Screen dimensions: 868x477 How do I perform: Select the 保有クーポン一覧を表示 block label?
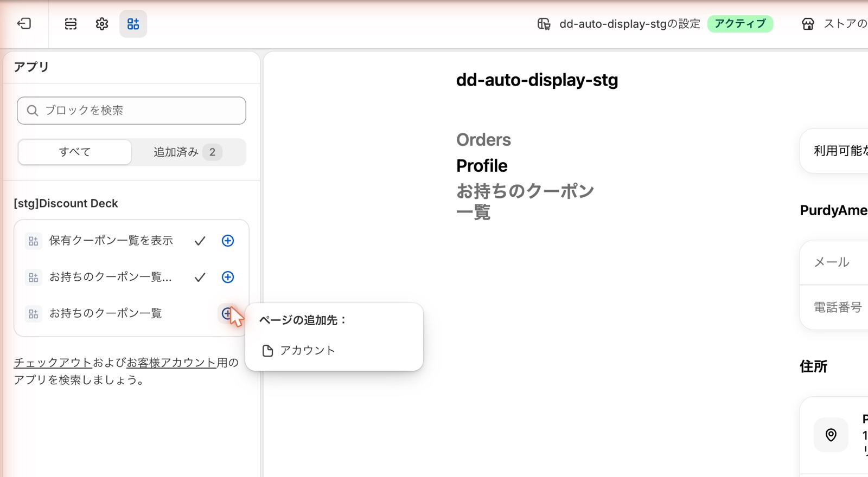(x=111, y=241)
